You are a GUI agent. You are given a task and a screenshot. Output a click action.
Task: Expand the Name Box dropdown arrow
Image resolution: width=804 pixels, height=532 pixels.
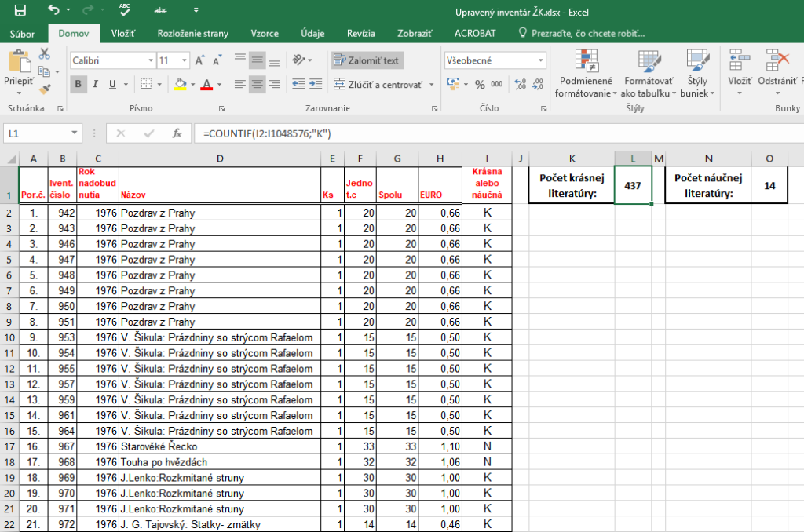click(75, 133)
